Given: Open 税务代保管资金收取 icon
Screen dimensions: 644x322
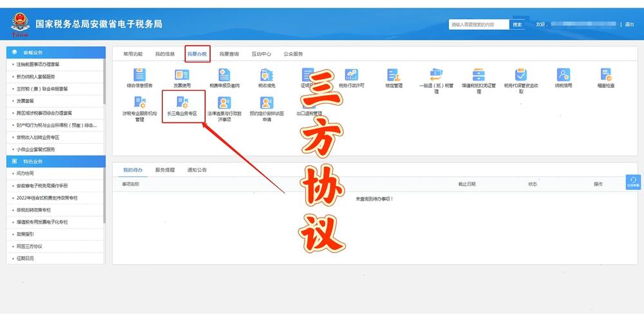Looking at the screenshot, I should 521,75.
